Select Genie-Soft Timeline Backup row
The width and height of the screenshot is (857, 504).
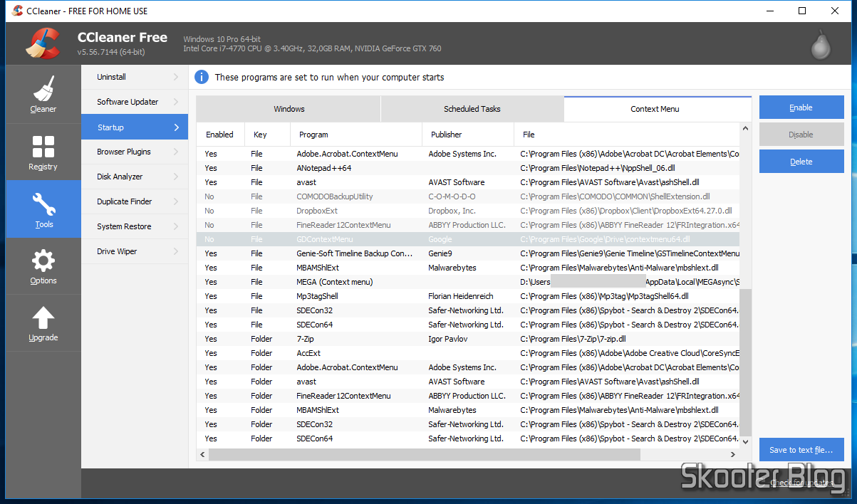coord(469,253)
